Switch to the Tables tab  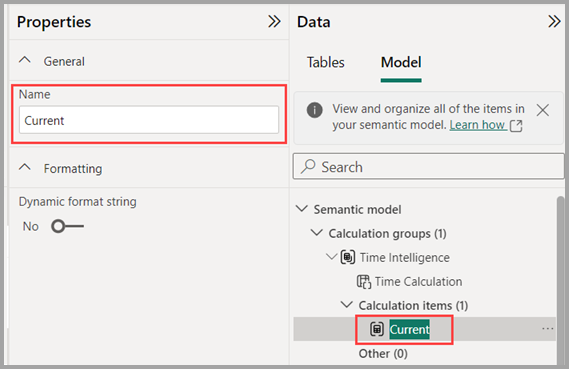point(326,62)
